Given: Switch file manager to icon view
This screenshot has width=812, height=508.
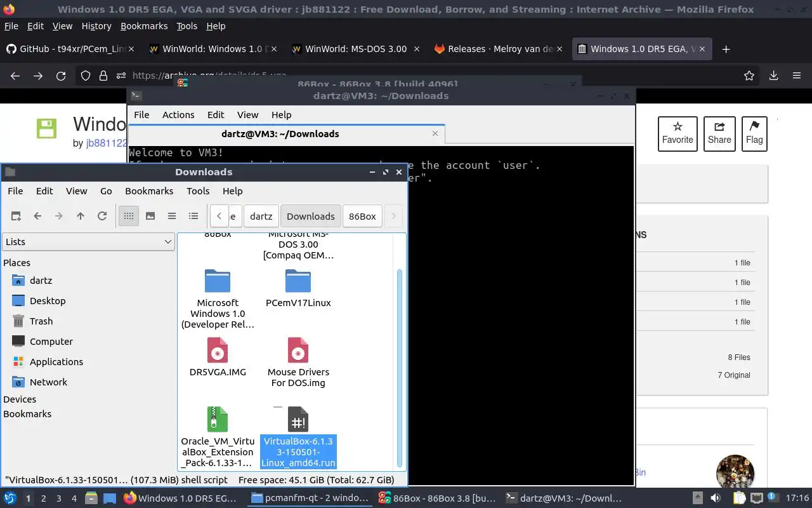Looking at the screenshot, I should pos(129,216).
